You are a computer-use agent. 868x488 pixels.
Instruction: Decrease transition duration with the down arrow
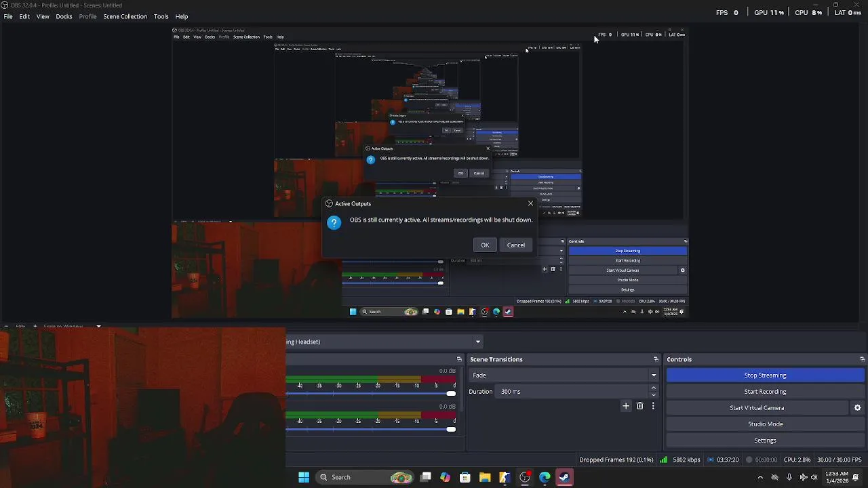pyautogui.click(x=654, y=394)
